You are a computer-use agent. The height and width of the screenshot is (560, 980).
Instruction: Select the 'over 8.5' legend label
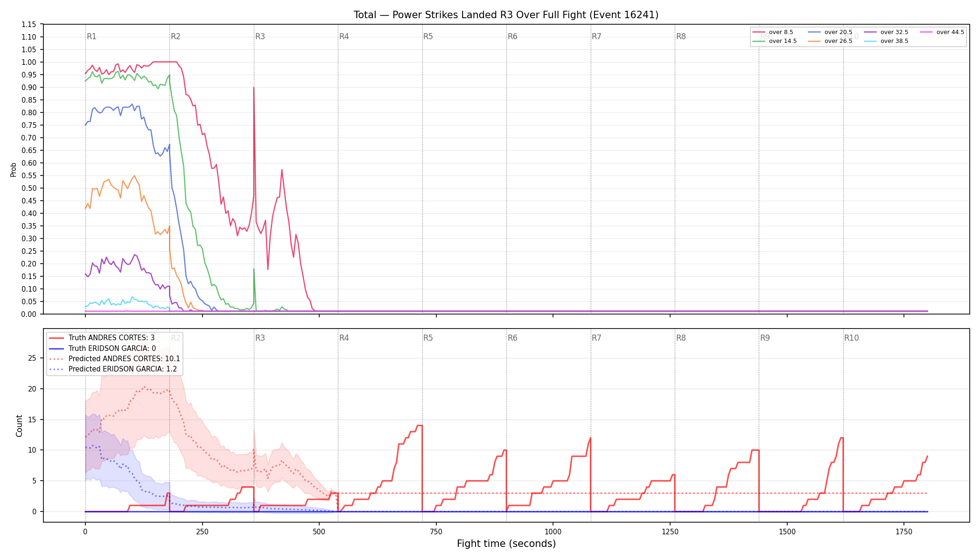(x=781, y=32)
